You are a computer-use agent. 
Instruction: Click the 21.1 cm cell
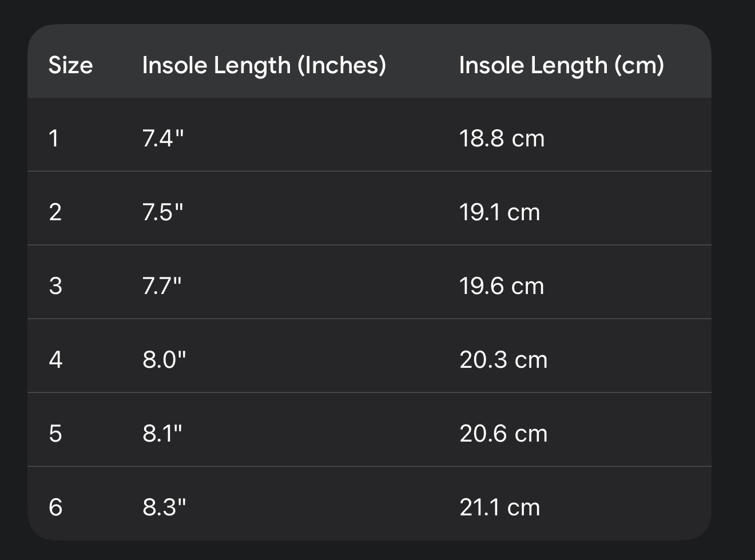coord(499,507)
